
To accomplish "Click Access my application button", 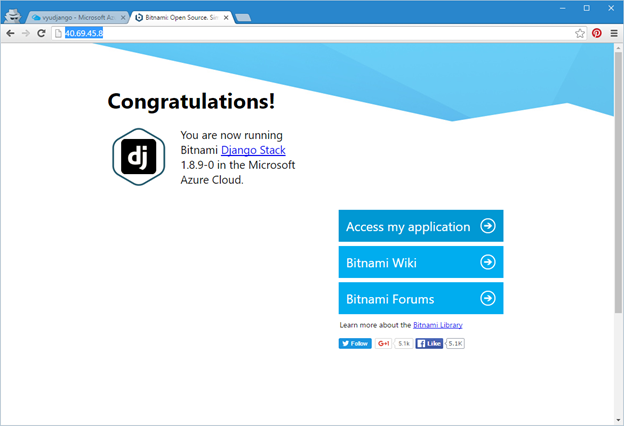I will click(x=421, y=226).
